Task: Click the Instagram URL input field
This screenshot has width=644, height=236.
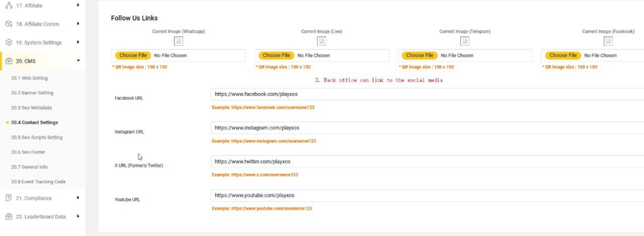Action: [427, 128]
